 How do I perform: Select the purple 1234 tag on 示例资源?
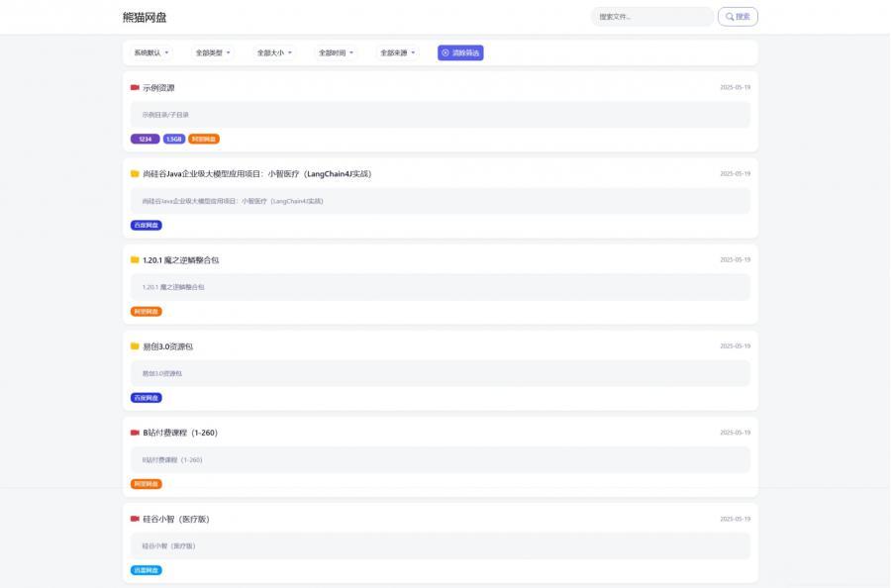[x=145, y=140]
